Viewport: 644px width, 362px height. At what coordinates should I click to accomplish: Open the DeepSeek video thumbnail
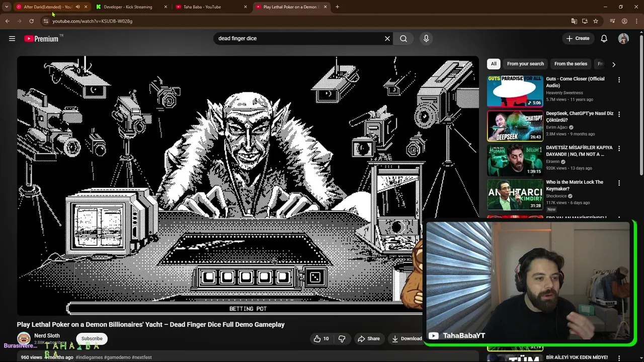click(x=515, y=125)
